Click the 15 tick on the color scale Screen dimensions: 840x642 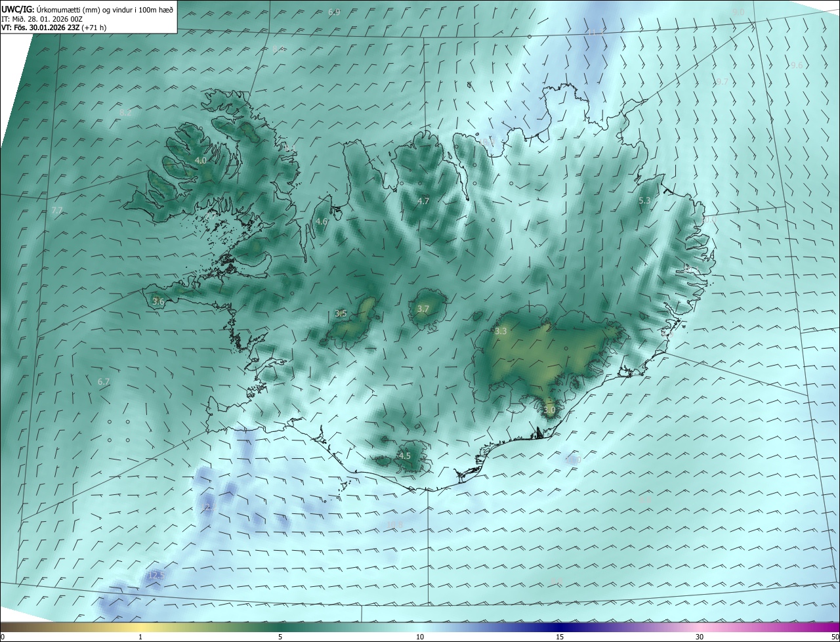560,637
